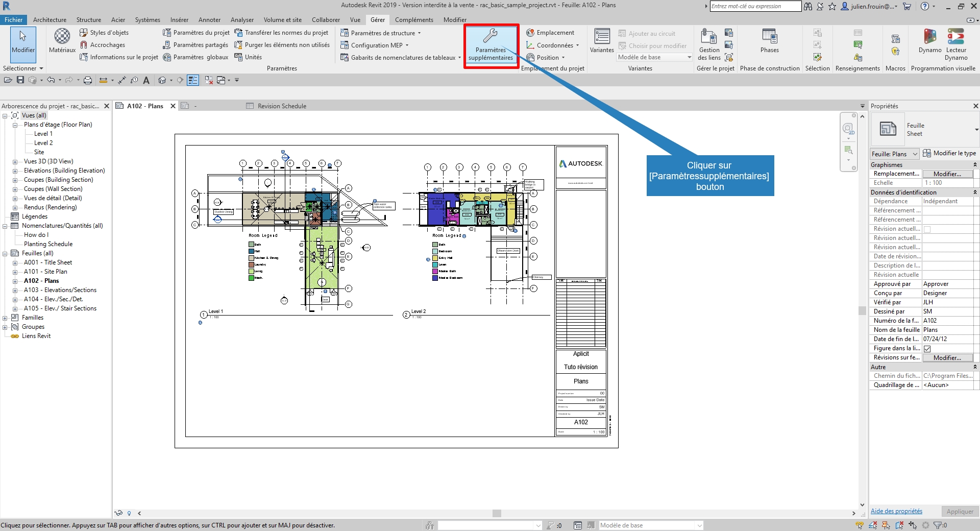The image size is (980, 531).
Task: Click the Paramètres supplémentaires wrench icon
Action: [x=490, y=36]
